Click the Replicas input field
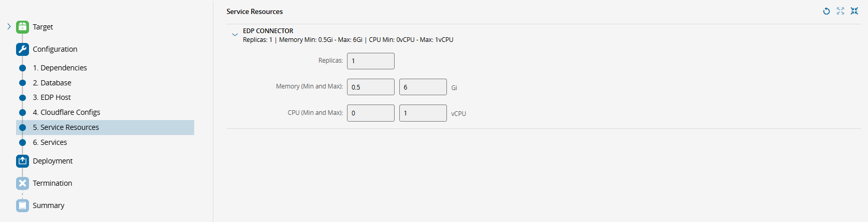This screenshot has height=222, width=868. tap(371, 61)
